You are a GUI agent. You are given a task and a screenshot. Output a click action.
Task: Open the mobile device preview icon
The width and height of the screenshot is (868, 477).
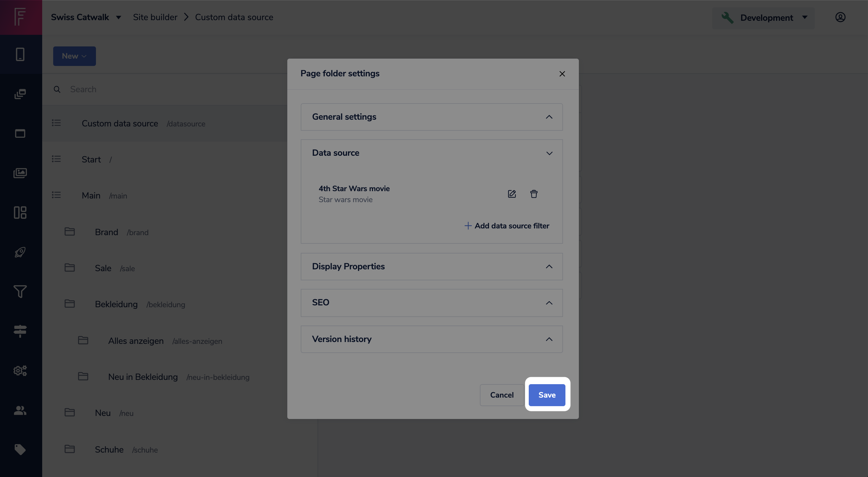(x=20, y=54)
